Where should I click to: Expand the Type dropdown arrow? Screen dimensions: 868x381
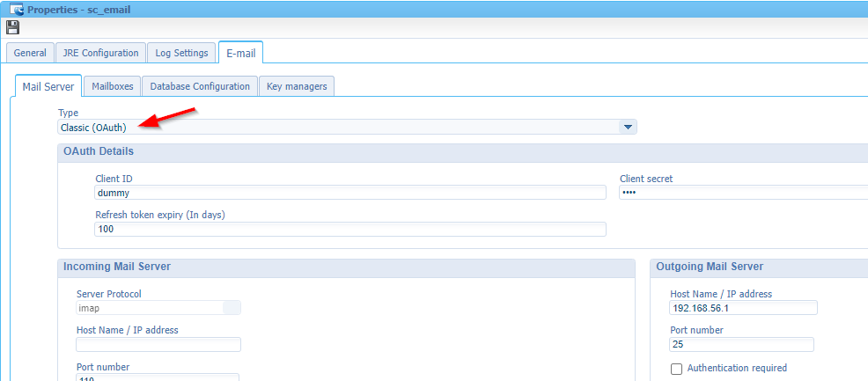coord(628,128)
